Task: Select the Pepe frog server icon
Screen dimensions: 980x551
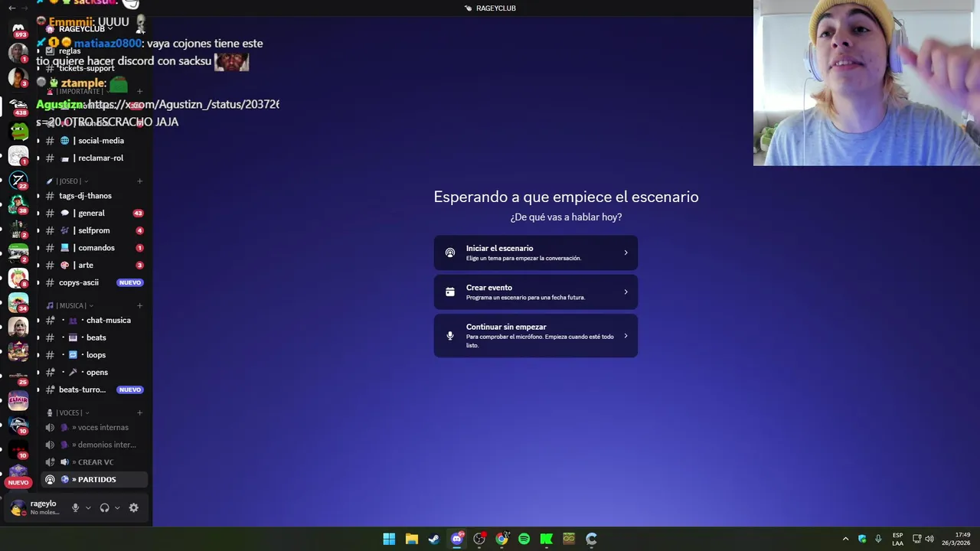Action: (x=18, y=130)
